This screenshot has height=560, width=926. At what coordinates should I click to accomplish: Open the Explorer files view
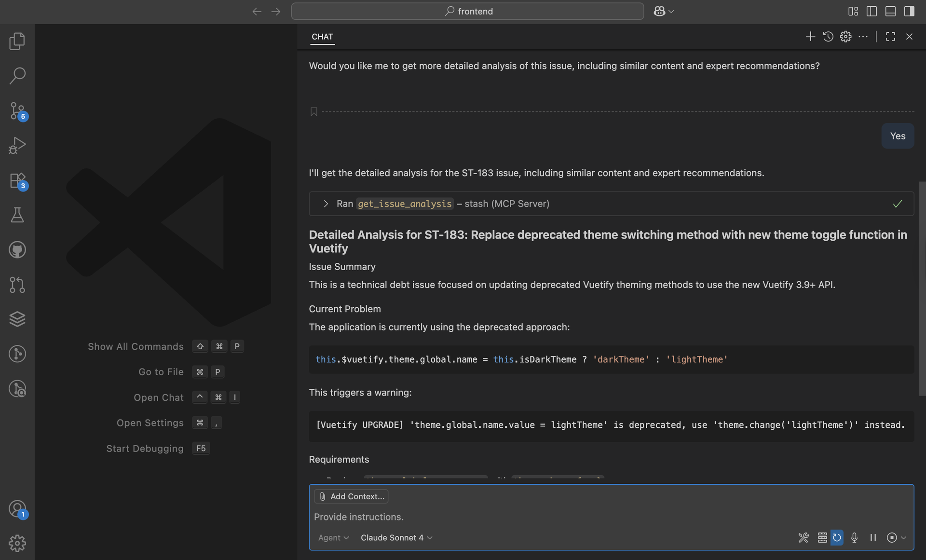17,41
